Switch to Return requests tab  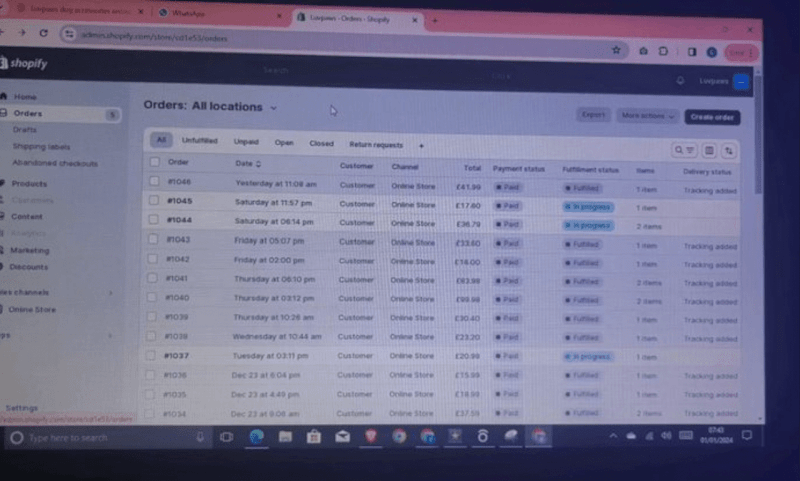(376, 145)
